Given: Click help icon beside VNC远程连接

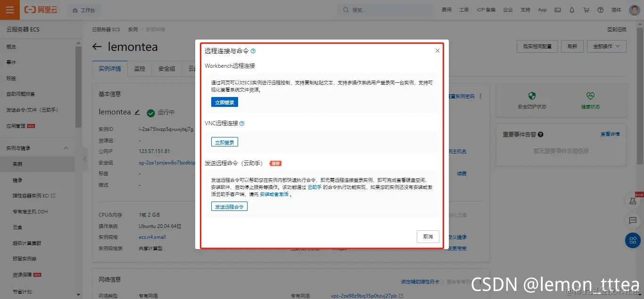Looking at the screenshot, I should 242,123.
